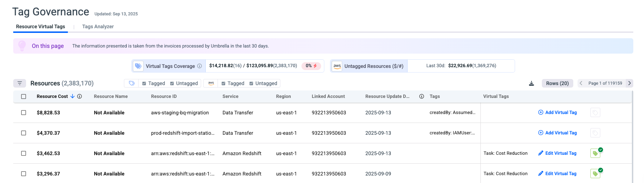Click the virtual tag filter icon

point(131,83)
